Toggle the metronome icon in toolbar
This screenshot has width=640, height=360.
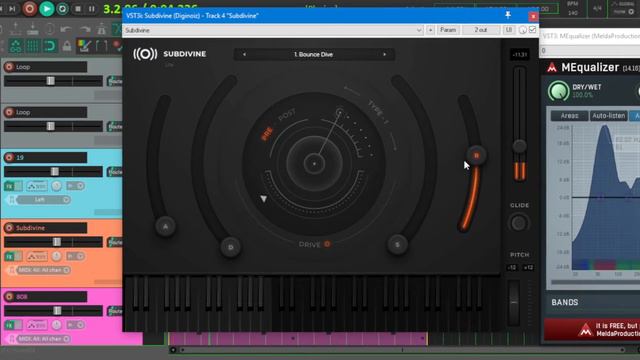[x=102, y=29]
